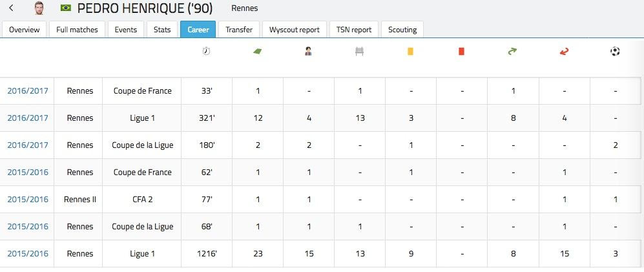Click the player lineup column icon
This screenshot has width=644, height=272.
coord(308,52)
